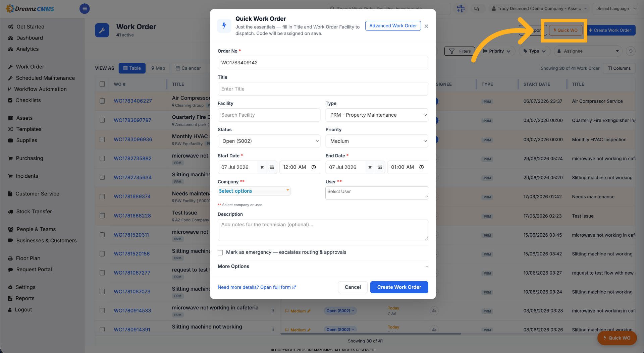The image size is (644, 353).
Task: Open the Status dropdown showing Open (S002)
Action: [x=269, y=141]
